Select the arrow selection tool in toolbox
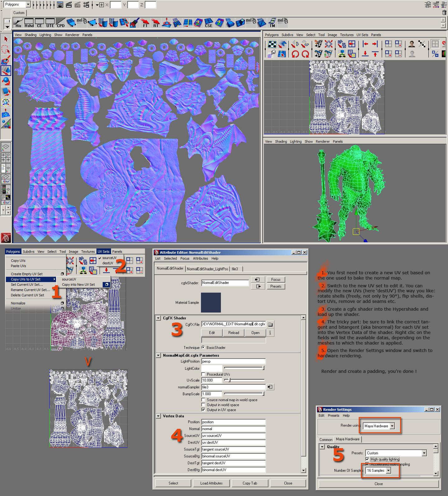Viewport: 448px width, 496px height. pos(6,39)
